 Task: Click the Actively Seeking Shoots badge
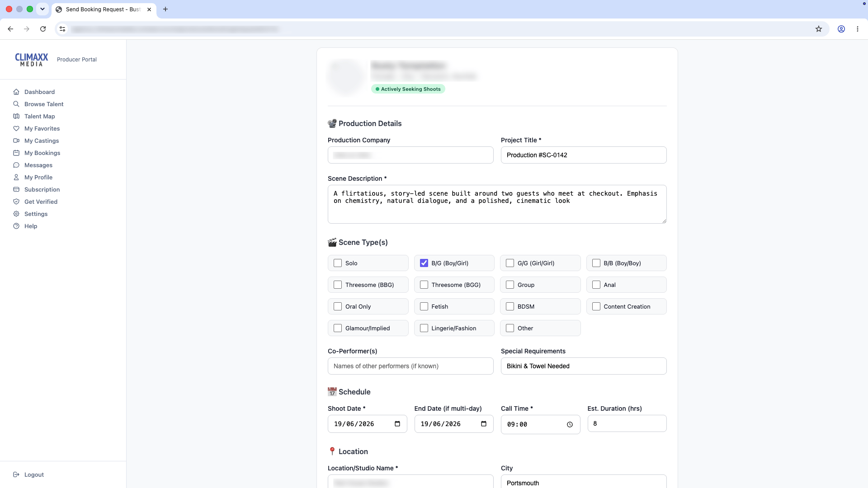(x=408, y=89)
